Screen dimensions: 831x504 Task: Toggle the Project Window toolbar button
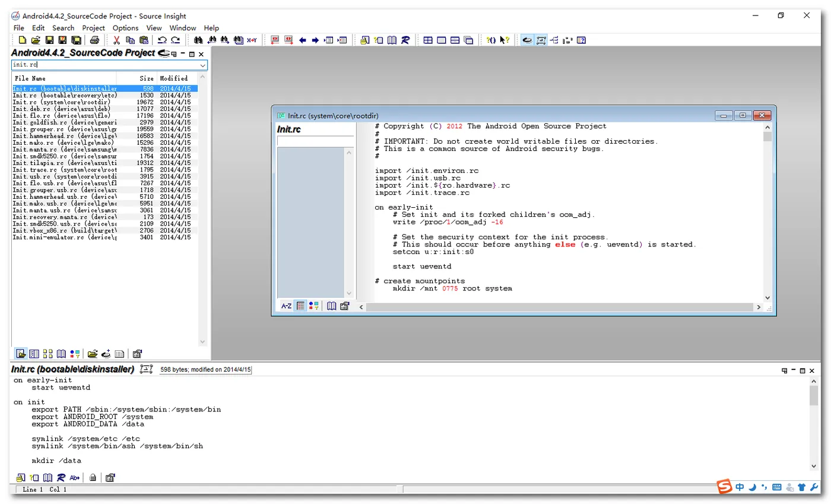click(527, 40)
